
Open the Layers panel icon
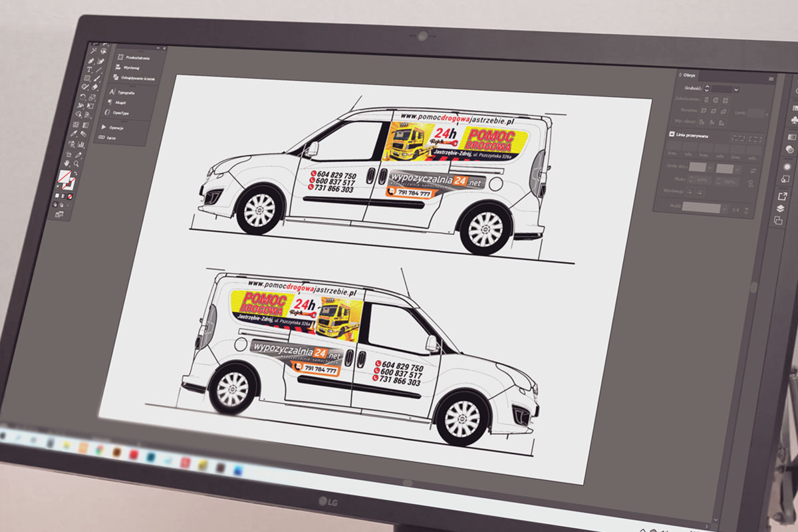point(781,208)
